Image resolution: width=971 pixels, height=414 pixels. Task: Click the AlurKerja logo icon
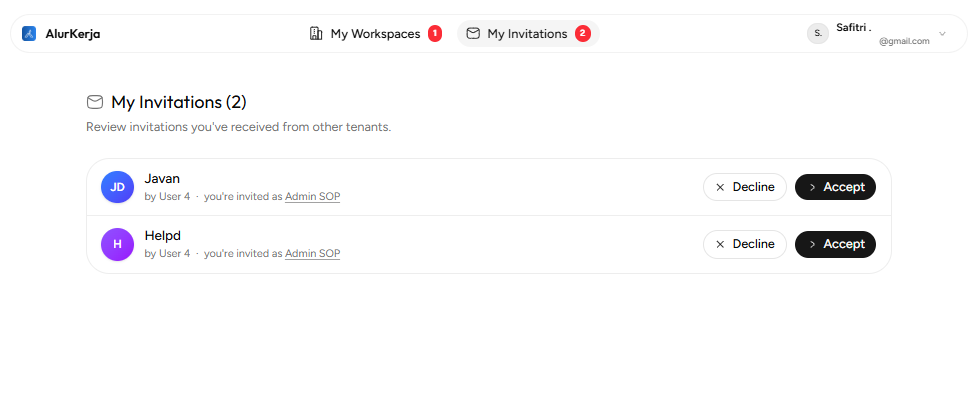point(29,33)
